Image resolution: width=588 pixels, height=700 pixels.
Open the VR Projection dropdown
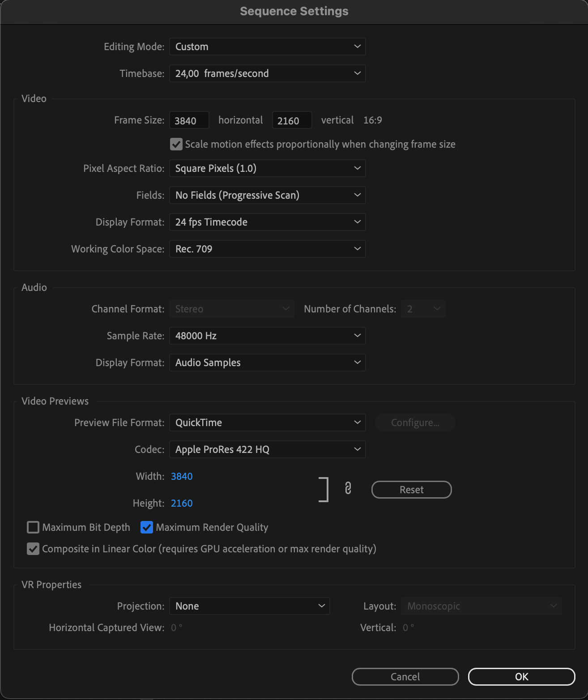pyautogui.click(x=249, y=606)
